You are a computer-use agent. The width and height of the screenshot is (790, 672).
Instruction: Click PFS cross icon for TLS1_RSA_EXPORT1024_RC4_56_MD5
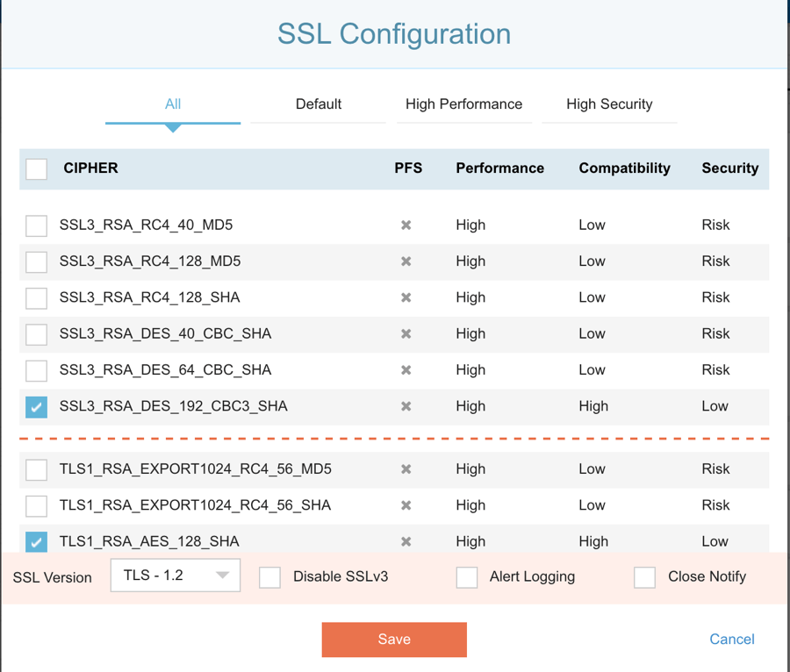pos(406,469)
